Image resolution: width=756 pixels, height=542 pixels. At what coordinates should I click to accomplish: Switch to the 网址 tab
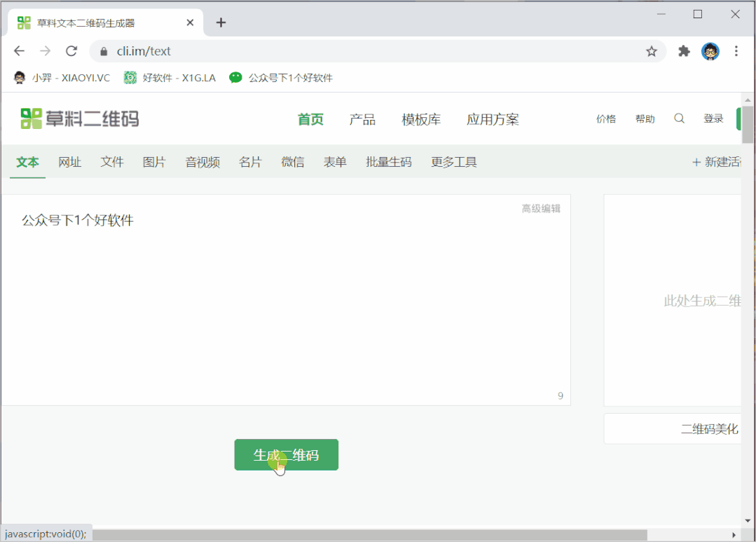tap(69, 162)
